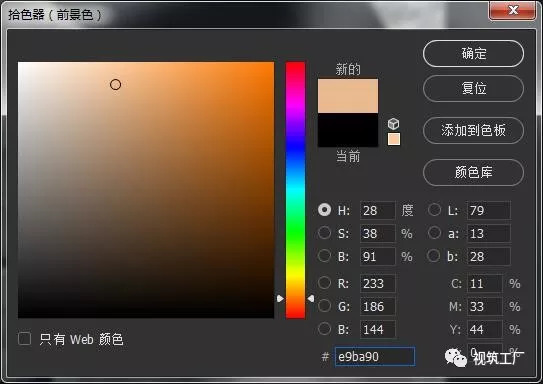Click the color picker circle marker
The width and height of the screenshot is (543, 384).
pos(115,84)
